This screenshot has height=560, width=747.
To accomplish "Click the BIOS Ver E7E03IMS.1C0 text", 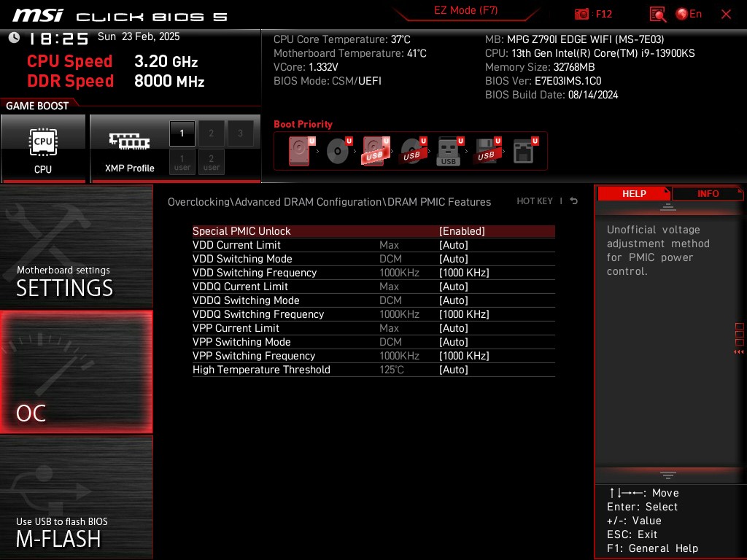I will (543, 81).
